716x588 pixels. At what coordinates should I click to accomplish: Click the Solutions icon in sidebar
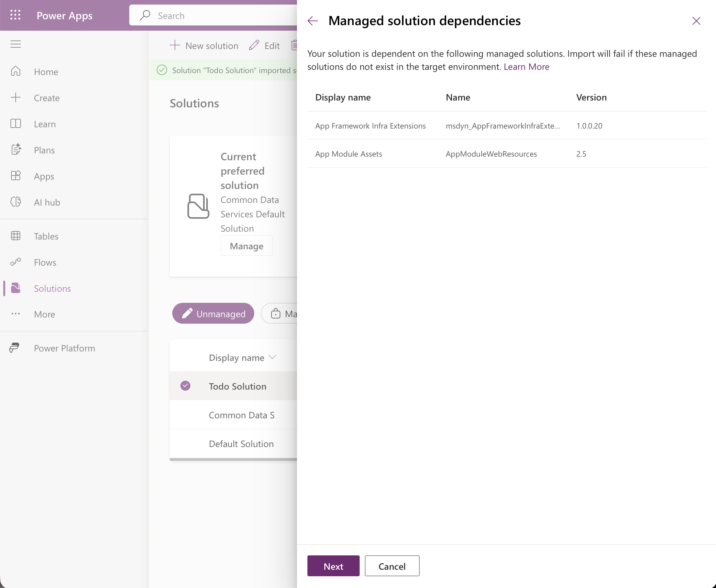pyautogui.click(x=16, y=288)
